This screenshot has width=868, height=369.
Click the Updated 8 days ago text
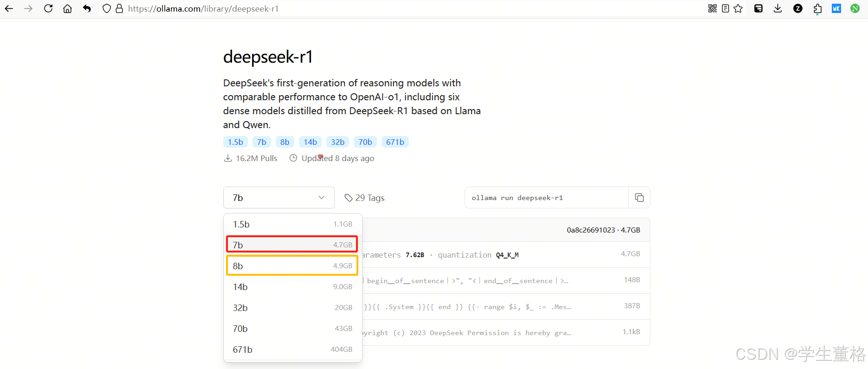point(338,158)
